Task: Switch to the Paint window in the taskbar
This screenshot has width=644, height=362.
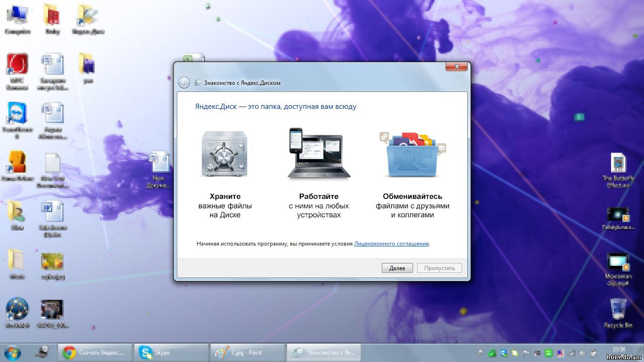Action: [x=247, y=352]
